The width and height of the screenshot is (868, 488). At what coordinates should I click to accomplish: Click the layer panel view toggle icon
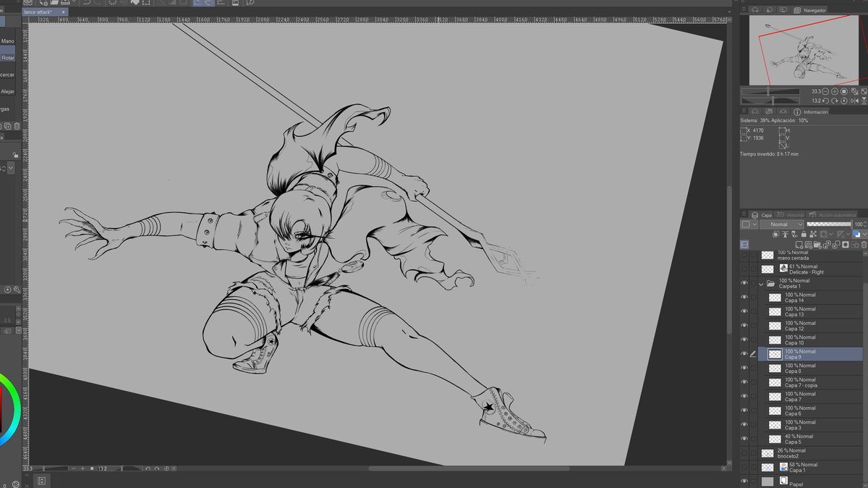(x=744, y=245)
